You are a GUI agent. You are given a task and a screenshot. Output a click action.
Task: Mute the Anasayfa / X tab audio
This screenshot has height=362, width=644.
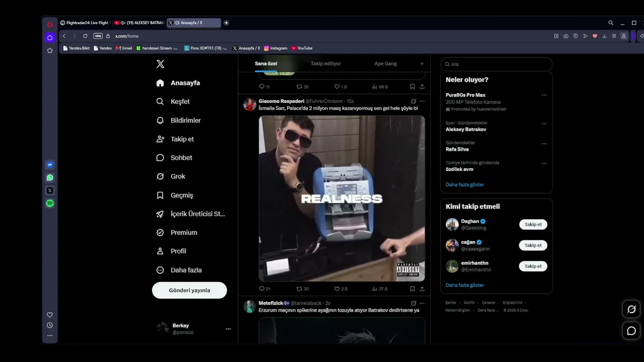pyautogui.click(x=177, y=23)
